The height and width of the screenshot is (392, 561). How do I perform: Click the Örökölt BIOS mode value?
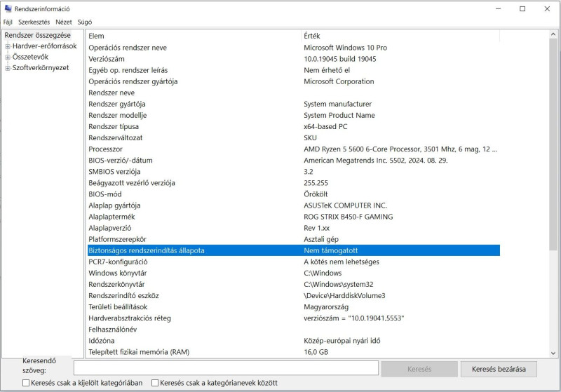click(316, 194)
